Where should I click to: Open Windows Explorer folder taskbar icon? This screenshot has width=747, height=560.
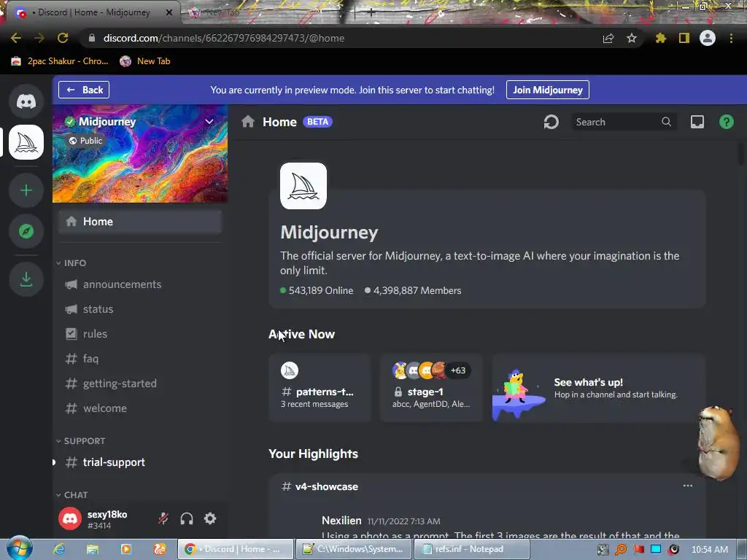pos(93,549)
